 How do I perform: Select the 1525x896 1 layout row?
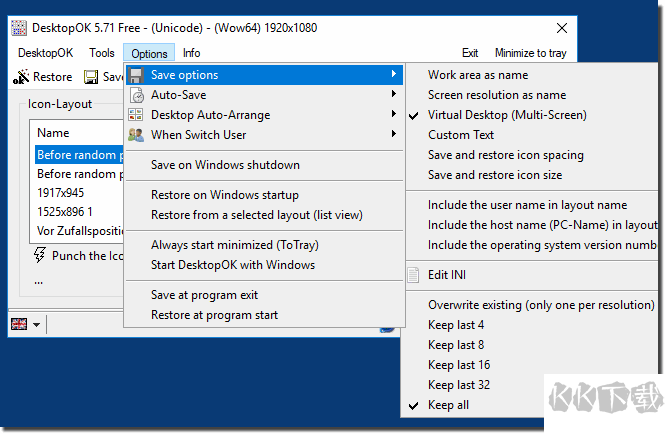(79, 212)
